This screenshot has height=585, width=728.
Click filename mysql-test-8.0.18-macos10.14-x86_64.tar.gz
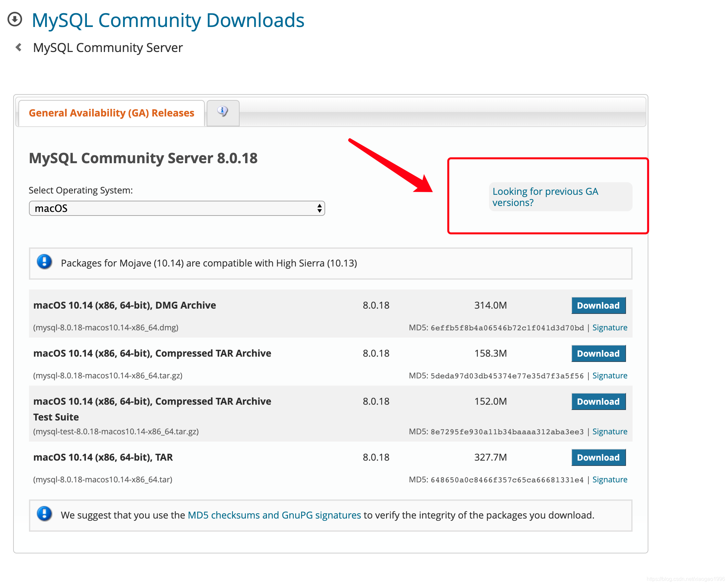click(x=116, y=431)
